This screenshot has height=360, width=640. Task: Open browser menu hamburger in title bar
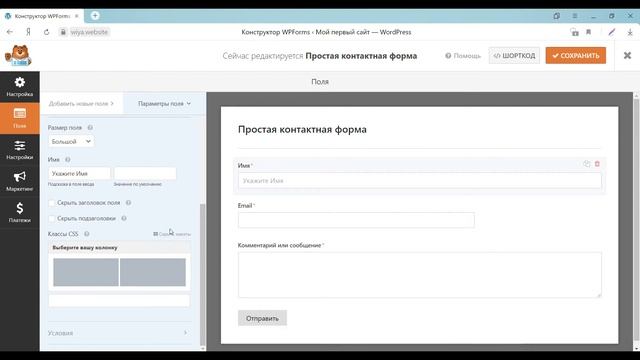[575, 16]
